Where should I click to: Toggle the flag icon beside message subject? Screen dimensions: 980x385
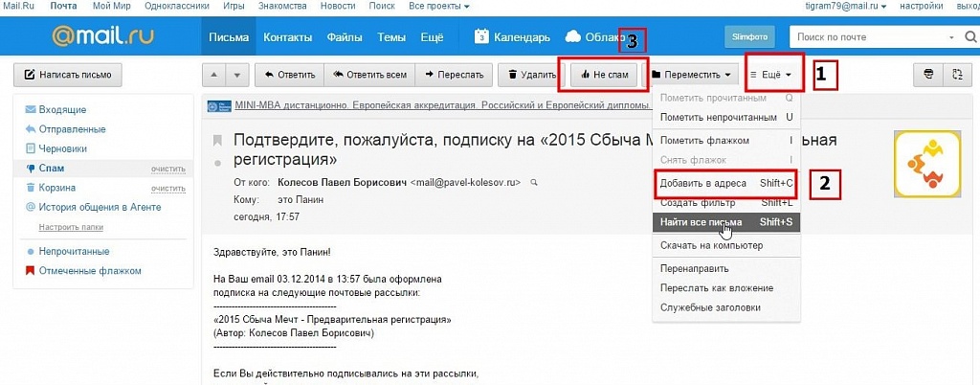pos(217,140)
